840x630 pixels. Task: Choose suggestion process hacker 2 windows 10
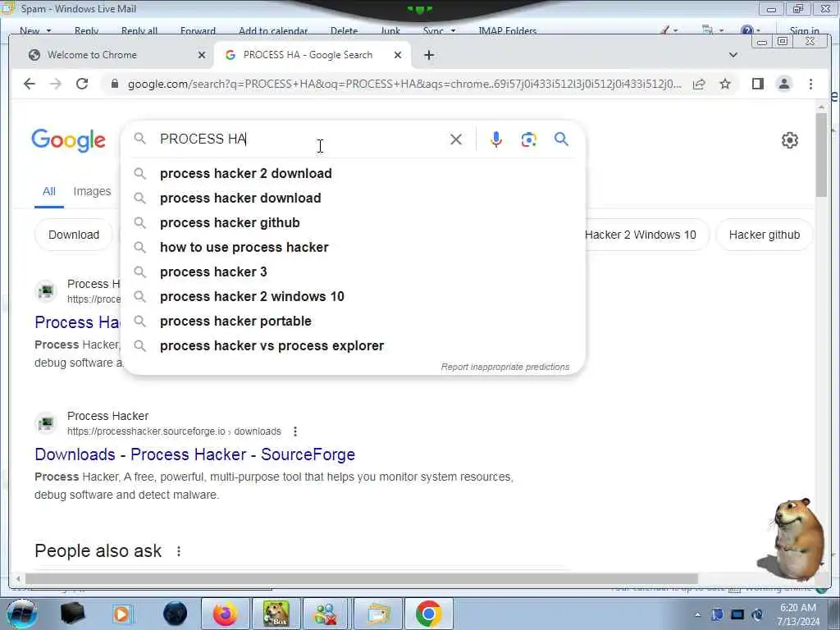[354, 297]
